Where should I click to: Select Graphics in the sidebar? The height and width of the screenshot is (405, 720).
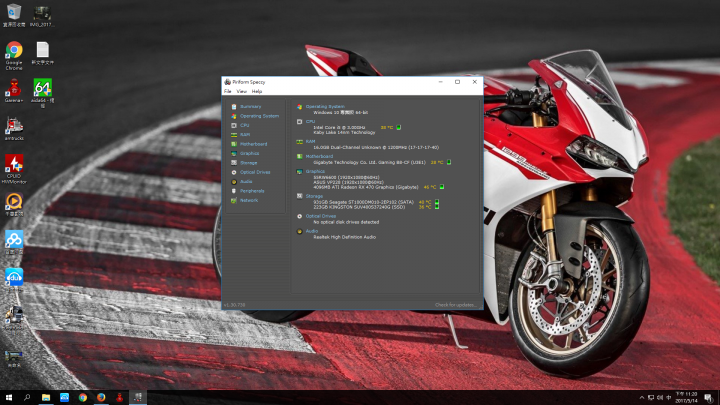click(x=249, y=153)
